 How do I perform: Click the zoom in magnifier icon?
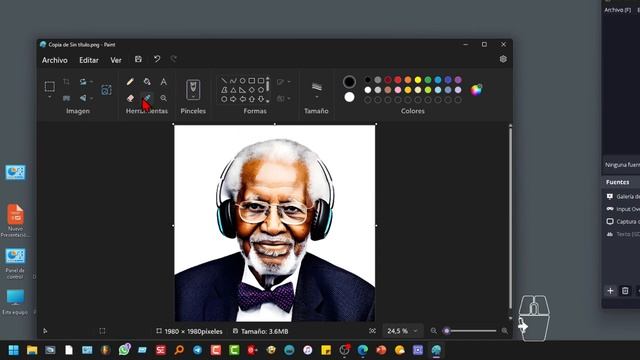tap(505, 331)
